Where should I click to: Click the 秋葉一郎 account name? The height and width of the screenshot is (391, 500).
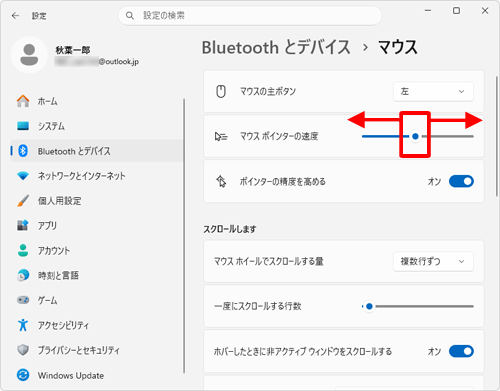pos(73,50)
